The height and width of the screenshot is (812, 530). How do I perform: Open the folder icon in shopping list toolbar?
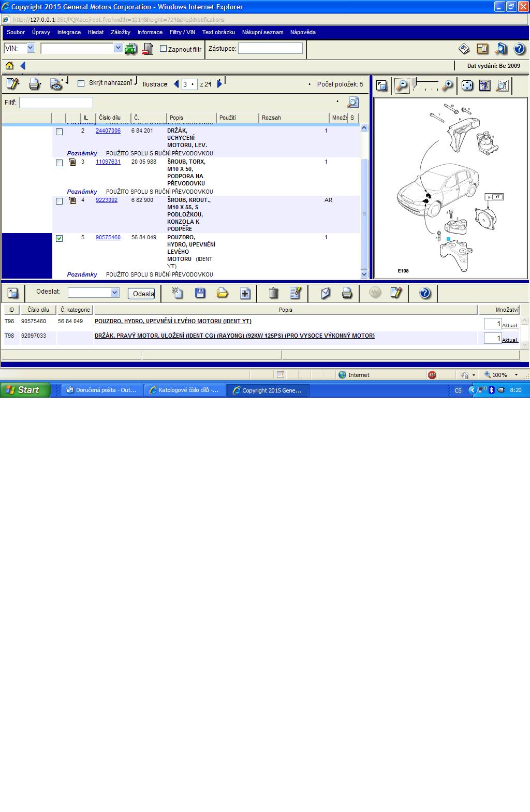pyautogui.click(x=223, y=293)
